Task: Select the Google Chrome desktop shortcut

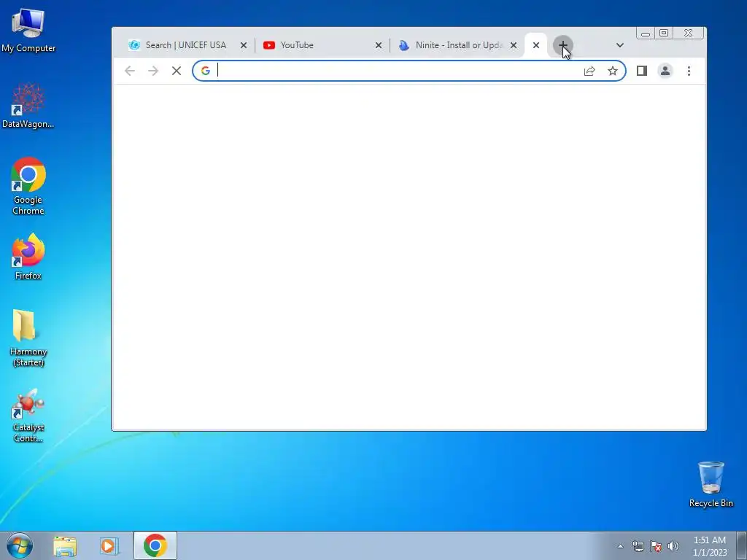Action: tap(28, 186)
